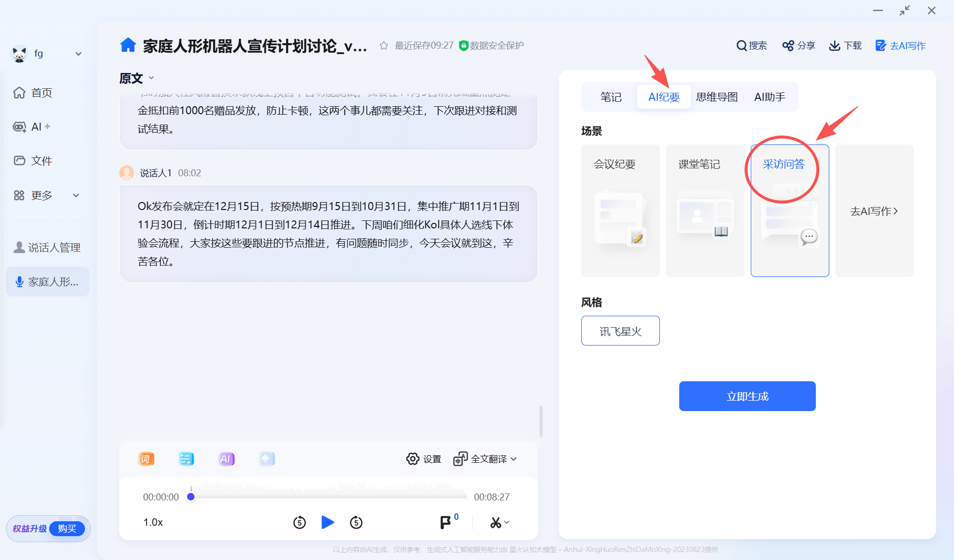
Task: Open playback settings 设置
Action: coord(423,459)
